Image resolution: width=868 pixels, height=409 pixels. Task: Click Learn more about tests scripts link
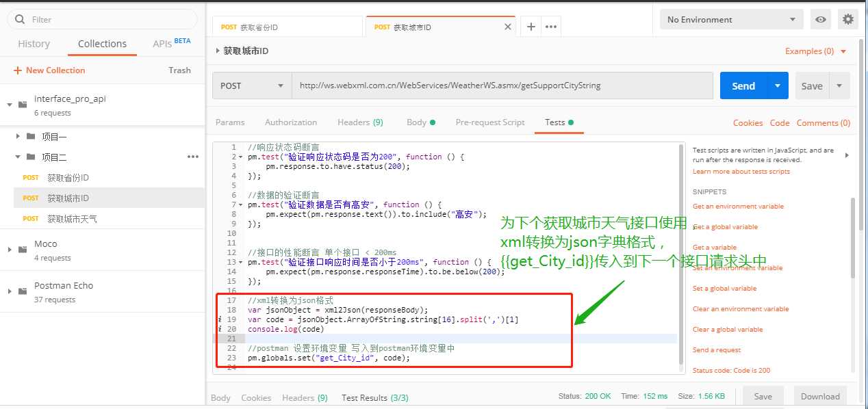[741, 172]
